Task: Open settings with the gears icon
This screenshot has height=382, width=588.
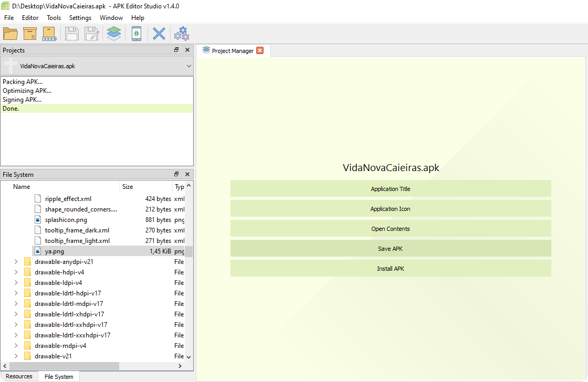Action: coord(182,34)
